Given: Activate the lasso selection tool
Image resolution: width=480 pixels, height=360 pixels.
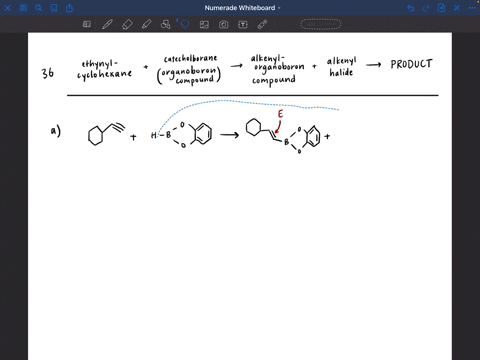Looking at the screenshot, I should (x=185, y=24).
